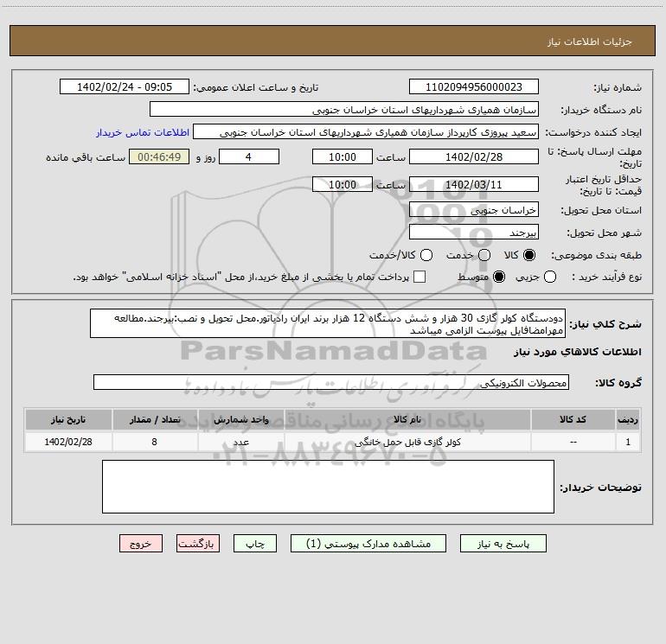Select the کالا/خدمت radio button
The width and height of the screenshot is (666, 644).
[426, 255]
